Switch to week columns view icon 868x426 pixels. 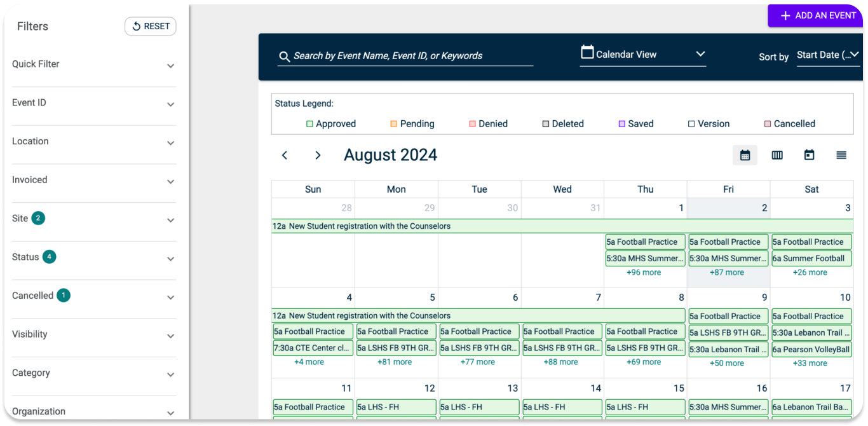coord(776,155)
